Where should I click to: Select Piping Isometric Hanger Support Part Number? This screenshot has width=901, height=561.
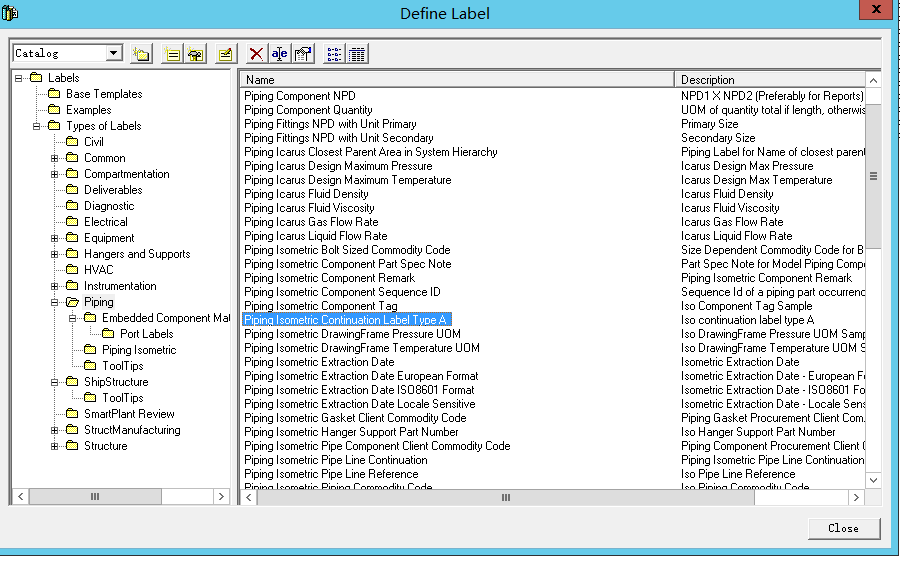point(352,432)
